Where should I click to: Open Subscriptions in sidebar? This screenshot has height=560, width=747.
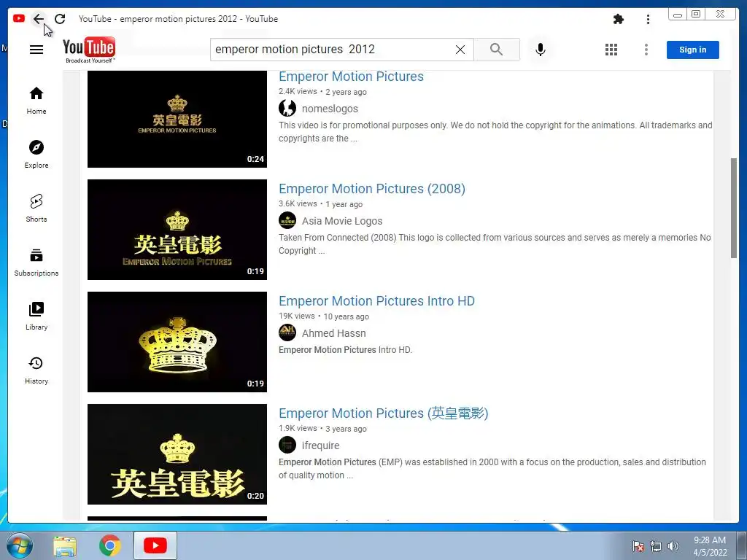pos(36,262)
